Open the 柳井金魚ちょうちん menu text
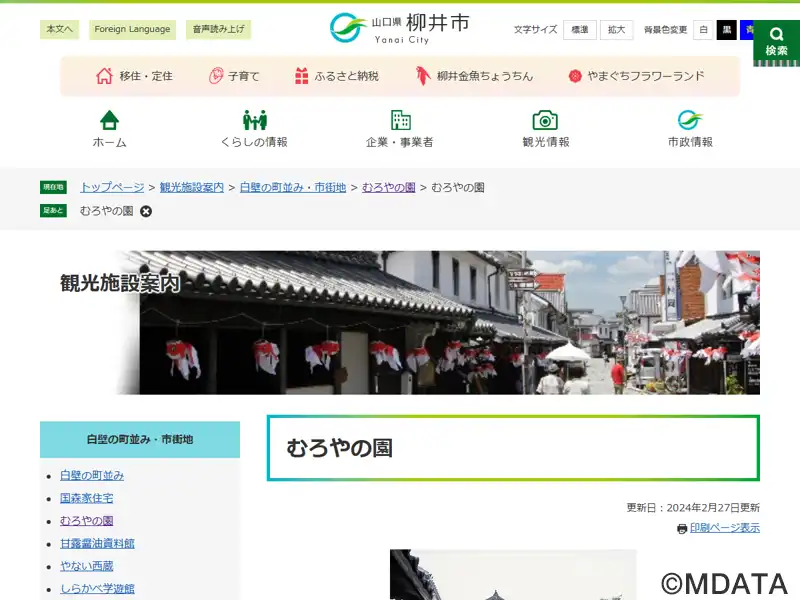 click(x=485, y=76)
